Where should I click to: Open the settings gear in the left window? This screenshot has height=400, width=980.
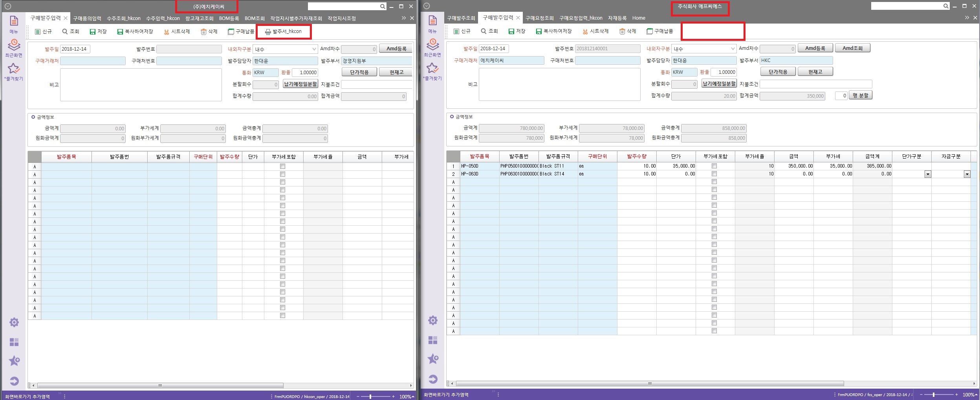click(x=14, y=322)
